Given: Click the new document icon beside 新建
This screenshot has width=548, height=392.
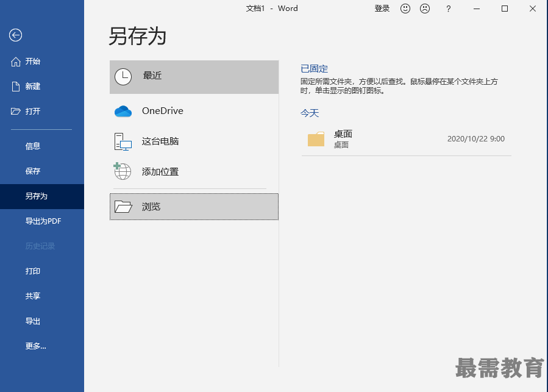Looking at the screenshot, I should point(16,87).
